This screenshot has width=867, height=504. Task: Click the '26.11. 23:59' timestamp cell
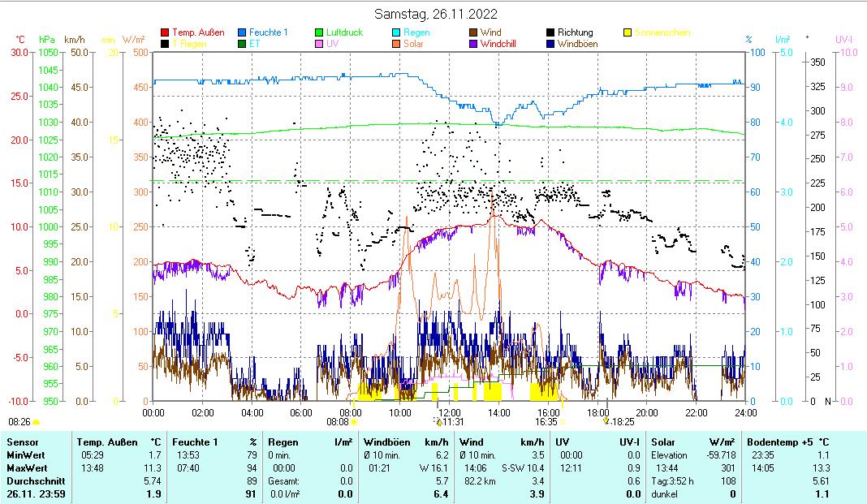pyautogui.click(x=36, y=494)
